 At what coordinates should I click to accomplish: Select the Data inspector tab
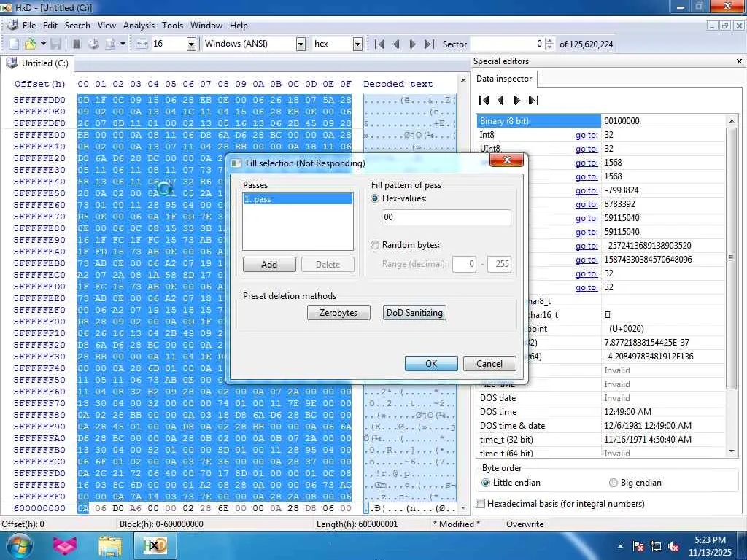[504, 79]
